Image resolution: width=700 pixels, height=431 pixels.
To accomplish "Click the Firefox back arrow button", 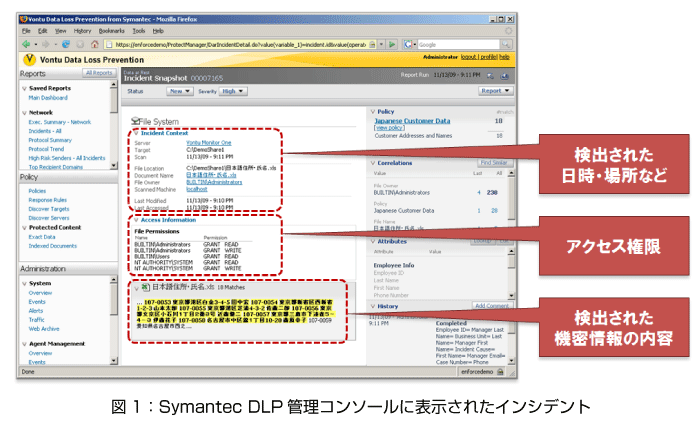I will point(26,44).
